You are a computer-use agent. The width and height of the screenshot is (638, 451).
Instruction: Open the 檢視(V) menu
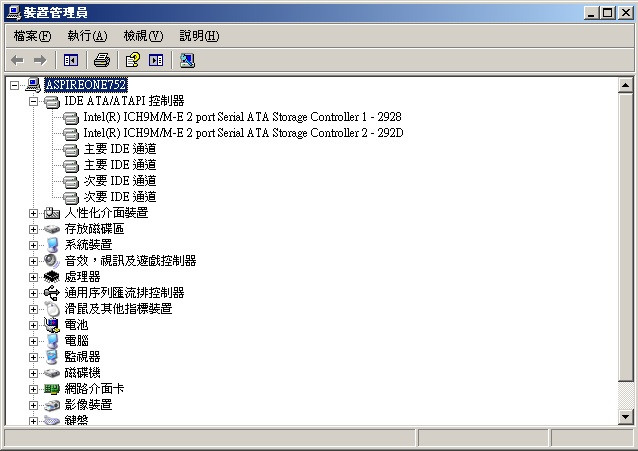tap(143, 36)
